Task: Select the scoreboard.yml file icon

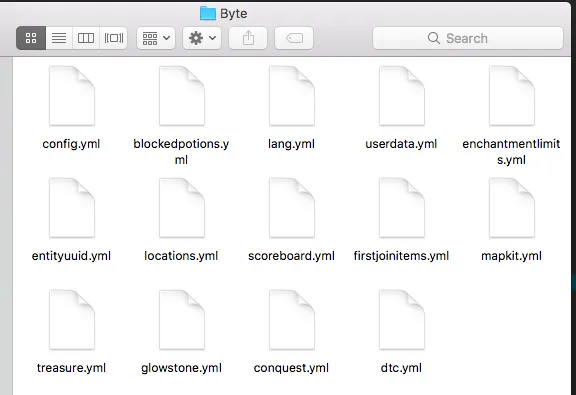Action: 292,208
